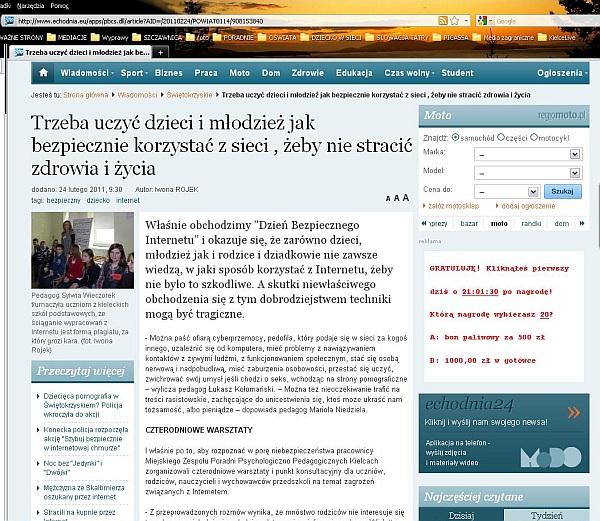The height and width of the screenshot is (521, 600).
Task: Click the RSS feed icon in the address bar
Action: point(443,21)
